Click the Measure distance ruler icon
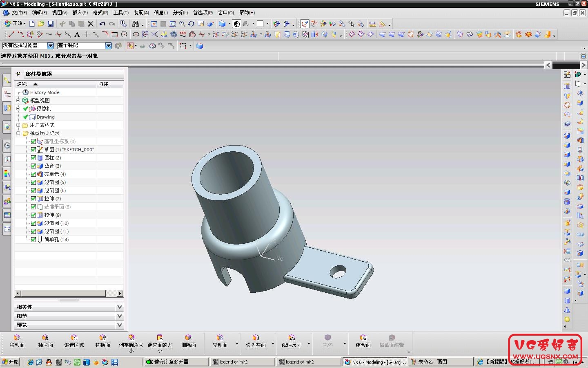588x368 pixels. [372, 24]
